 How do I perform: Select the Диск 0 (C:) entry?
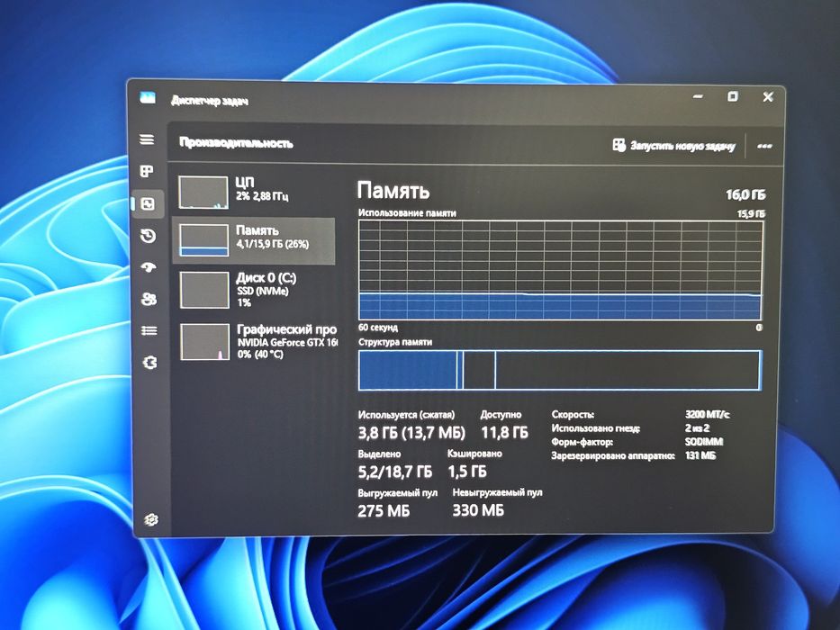(255, 290)
